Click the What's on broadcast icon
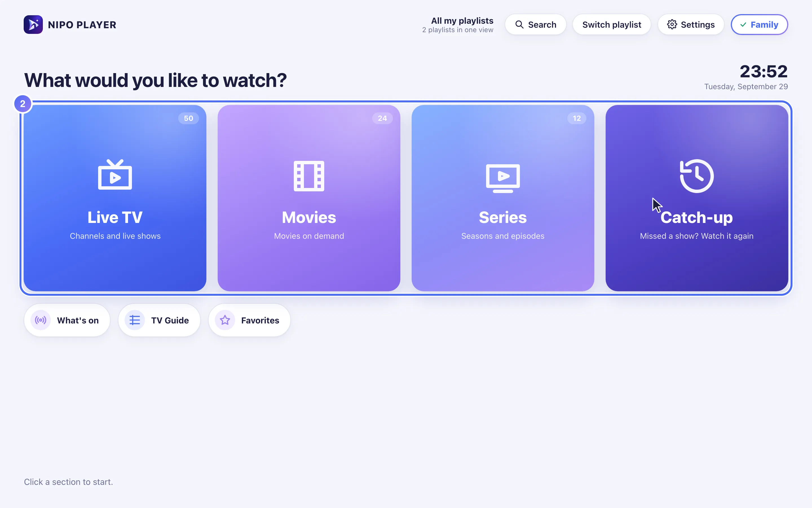Image resolution: width=812 pixels, height=508 pixels. point(41,320)
